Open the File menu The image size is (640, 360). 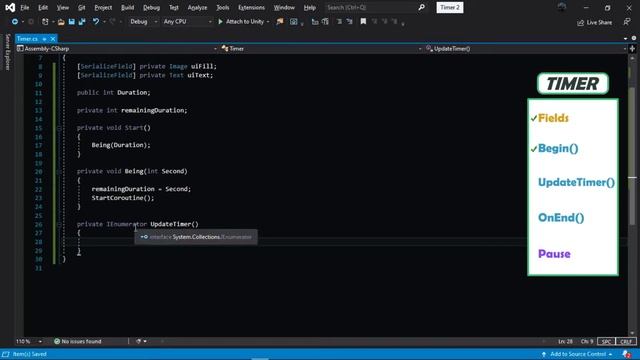click(24, 7)
